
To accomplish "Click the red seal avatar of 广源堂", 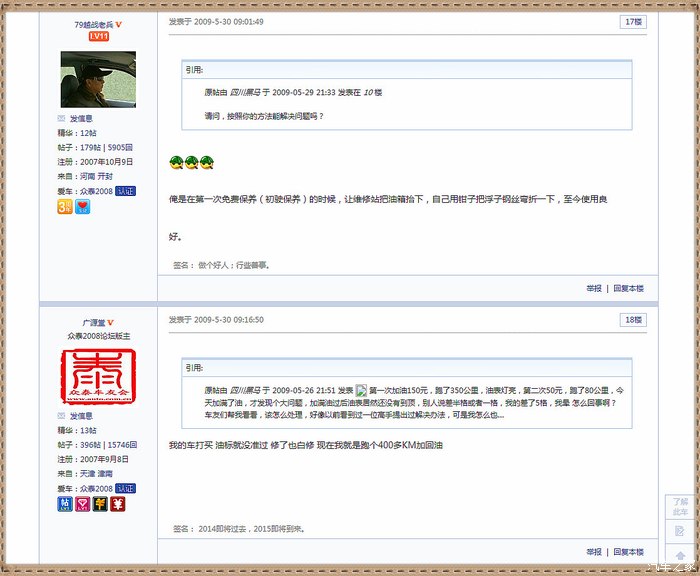I will 98,377.
